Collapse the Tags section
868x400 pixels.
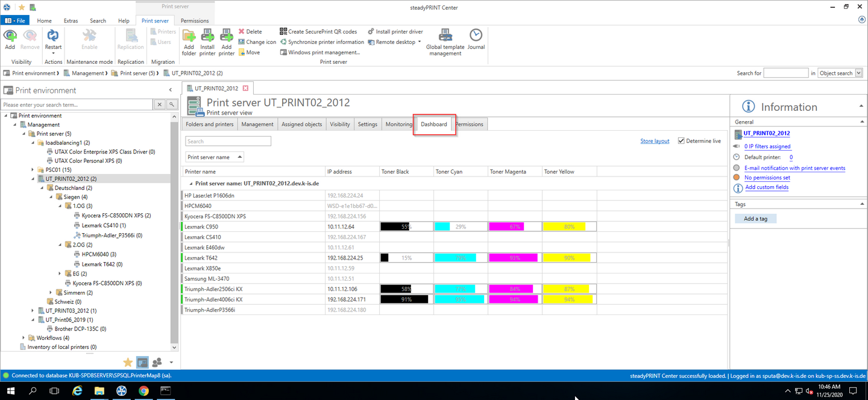click(861, 204)
